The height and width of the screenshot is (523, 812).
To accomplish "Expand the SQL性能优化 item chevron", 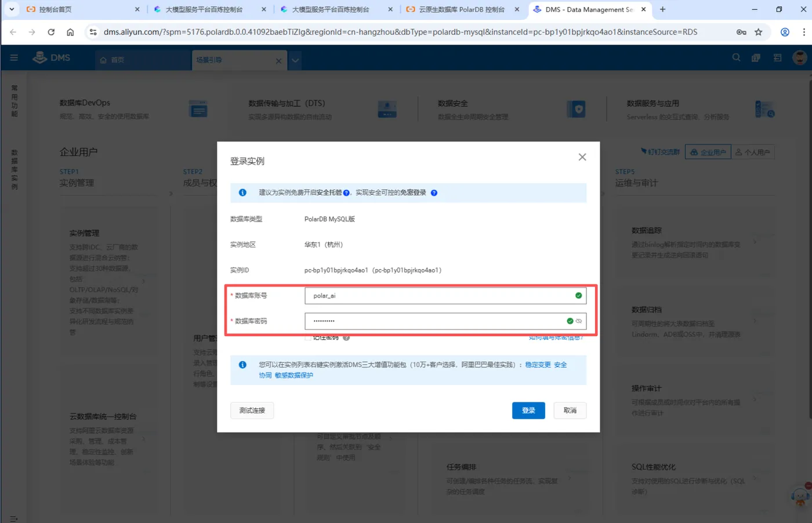I will pos(755,478).
